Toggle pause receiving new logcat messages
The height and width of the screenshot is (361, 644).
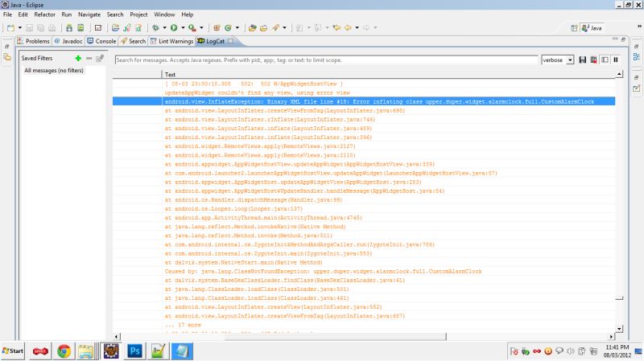click(x=616, y=59)
